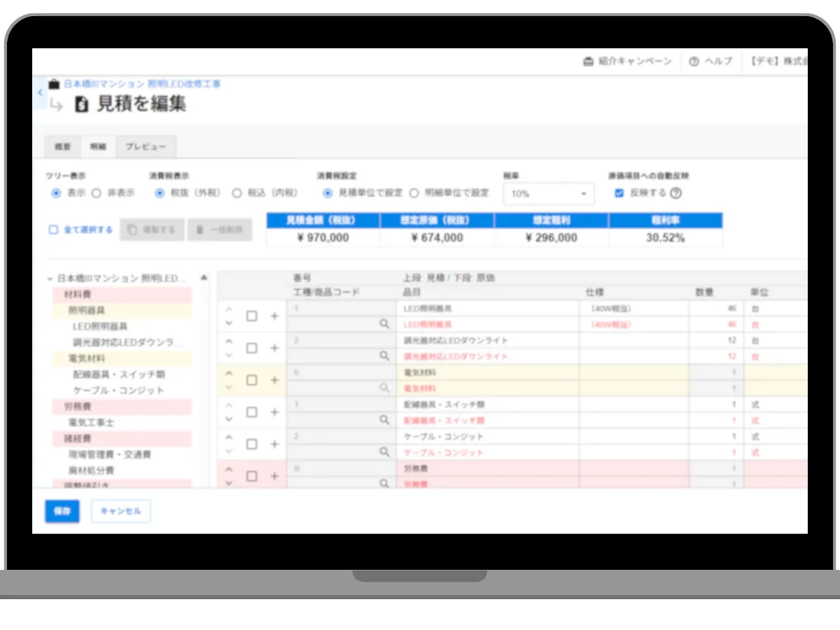Open product search for the 労務費 row
The width and height of the screenshot is (840, 630).
[384, 483]
